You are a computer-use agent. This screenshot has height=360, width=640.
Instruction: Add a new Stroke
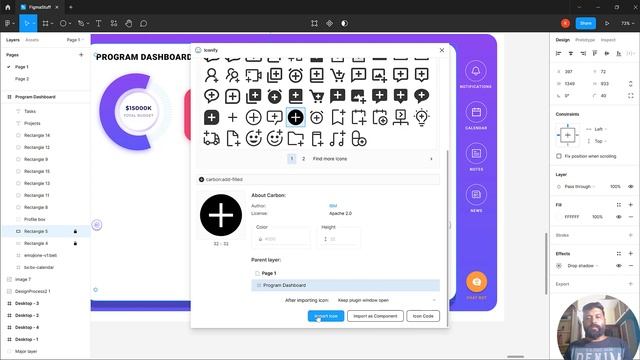[x=630, y=235]
